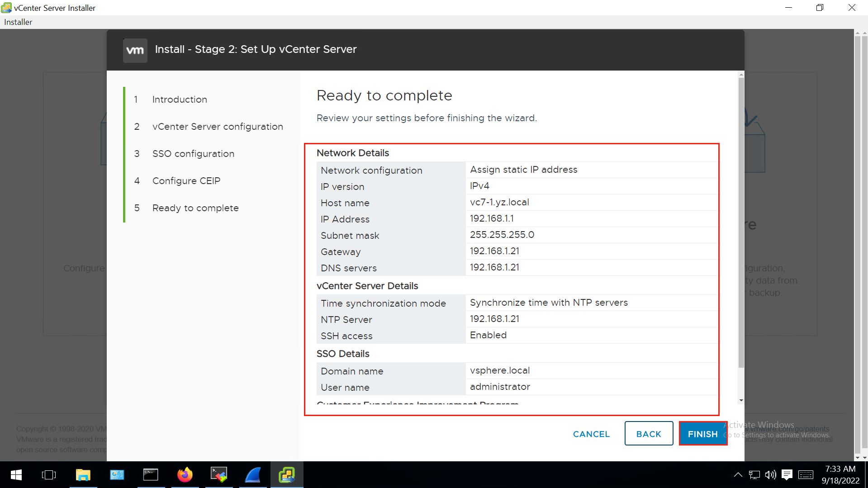Select DNS servers value 192.168.1.21

click(494, 267)
